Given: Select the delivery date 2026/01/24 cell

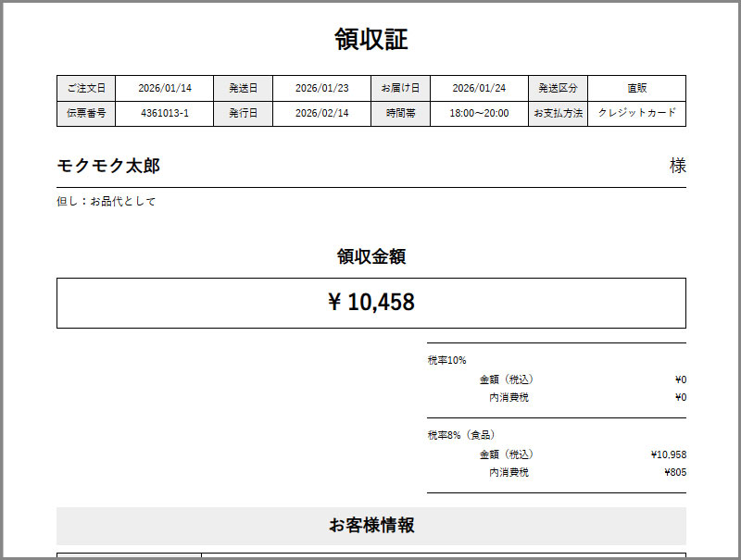Looking at the screenshot, I should click(x=479, y=88).
